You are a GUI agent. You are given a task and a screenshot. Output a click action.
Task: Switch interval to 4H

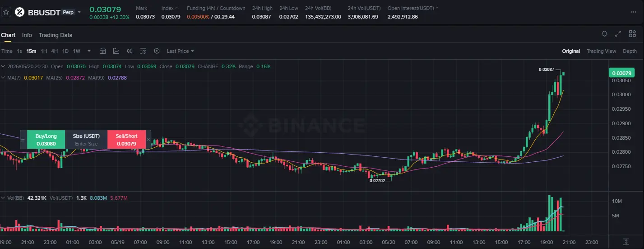click(x=54, y=51)
